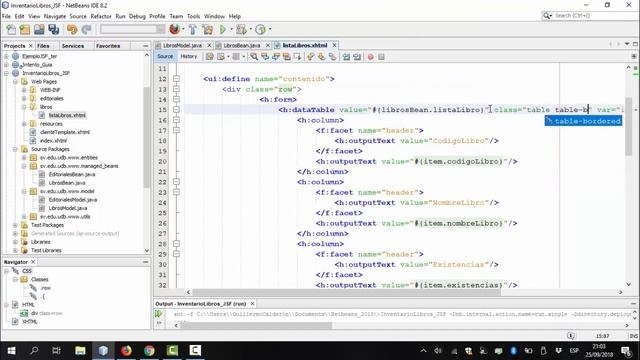Click Find Selection magnifier in editor toolbar

[254, 57]
